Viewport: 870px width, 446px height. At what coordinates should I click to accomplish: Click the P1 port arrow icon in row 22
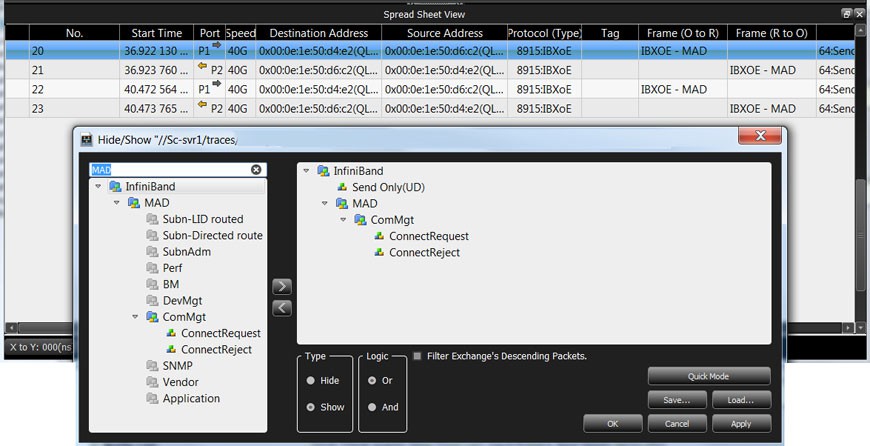click(216, 84)
